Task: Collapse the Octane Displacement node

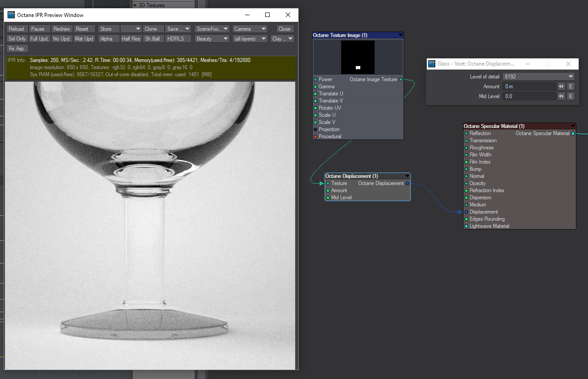Action: click(x=407, y=176)
